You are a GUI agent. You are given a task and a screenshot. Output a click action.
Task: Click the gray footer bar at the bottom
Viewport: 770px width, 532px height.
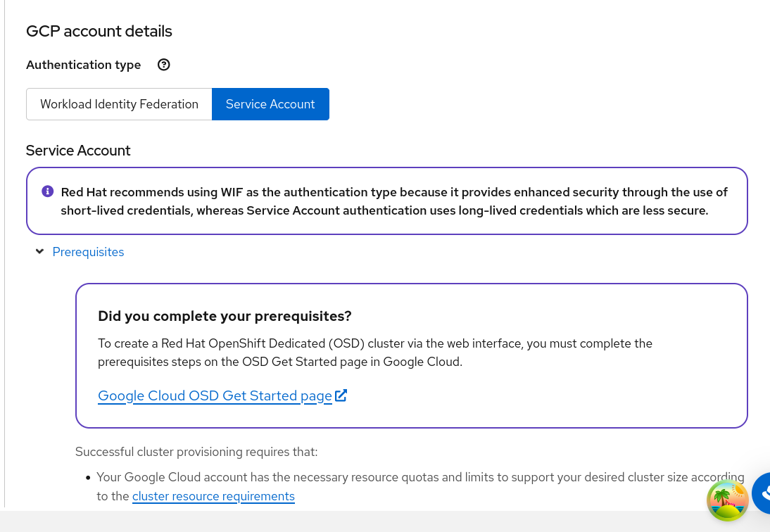352,521
